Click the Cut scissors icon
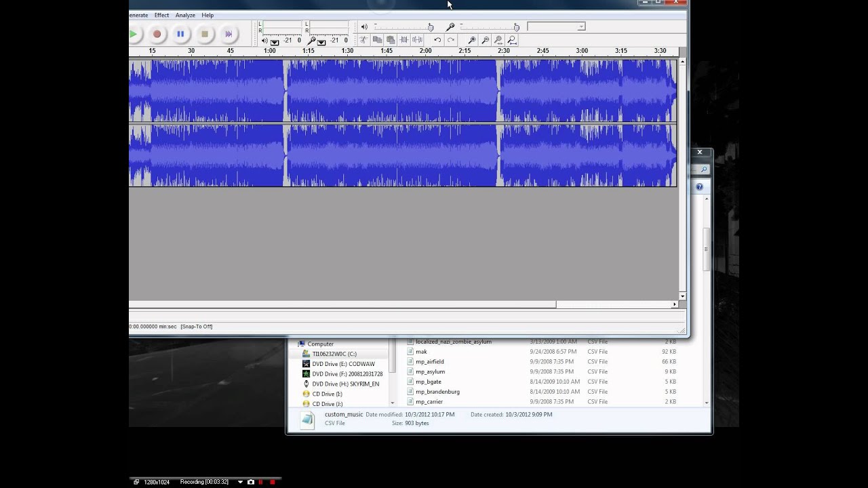Image resolution: width=868 pixels, height=488 pixels. (363, 40)
